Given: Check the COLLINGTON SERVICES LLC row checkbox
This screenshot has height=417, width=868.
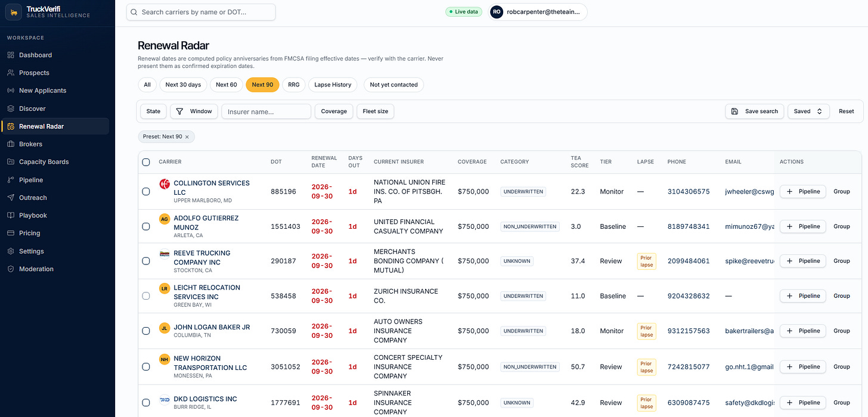Looking at the screenshot, I should pyautogui.click(x=146, y=192).
